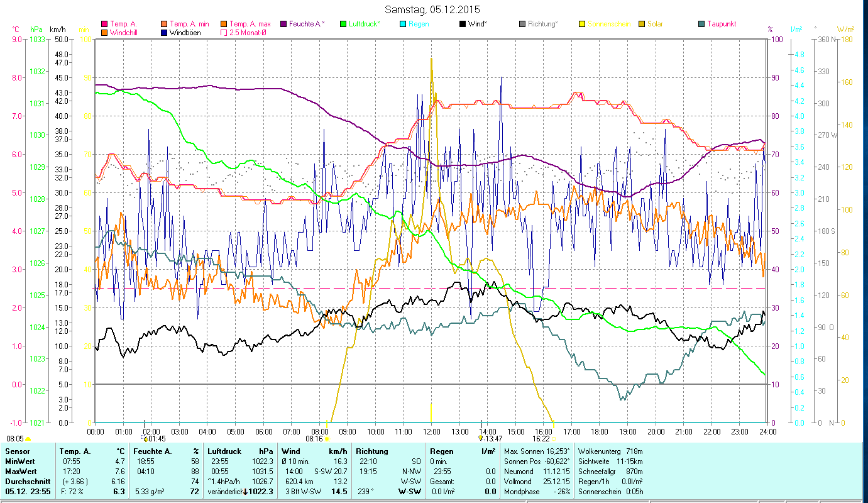Click the '620.4 km' wind run value

(x=298, y=482)
